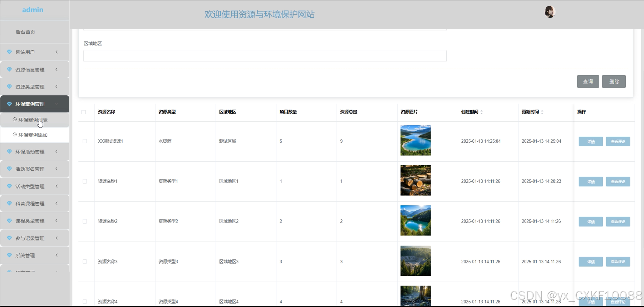Open the 环保案例列表 submenu item
Viewport: 644px width, 307px height.
coord(33,120)
